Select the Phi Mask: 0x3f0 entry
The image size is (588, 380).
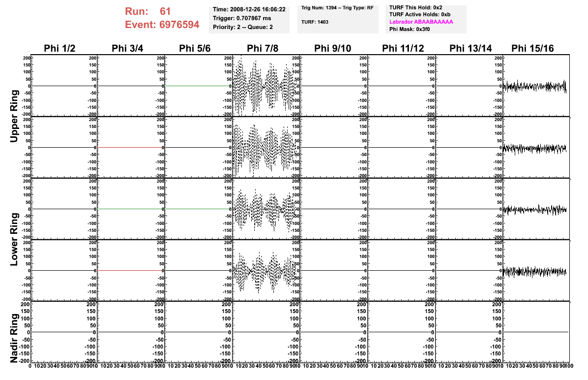tap(410, 29)
